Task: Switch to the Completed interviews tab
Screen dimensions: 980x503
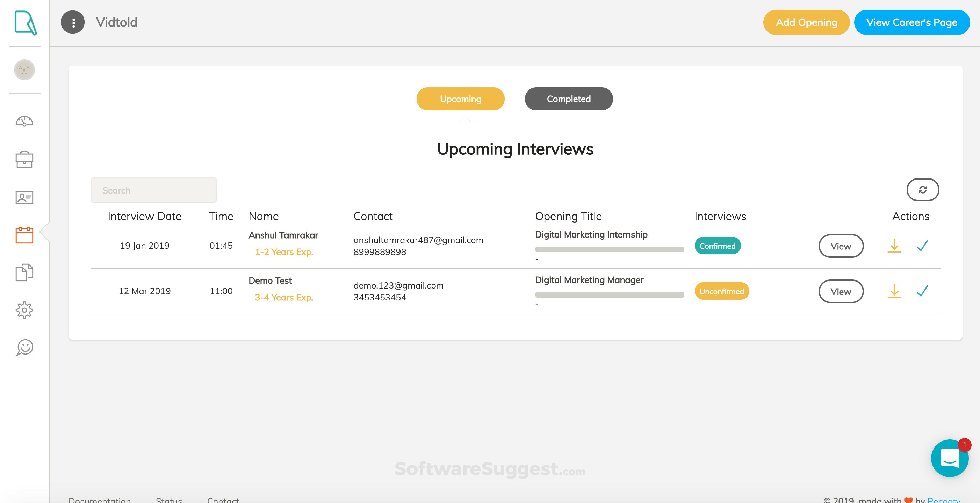Action: click(x=568, y=99)
